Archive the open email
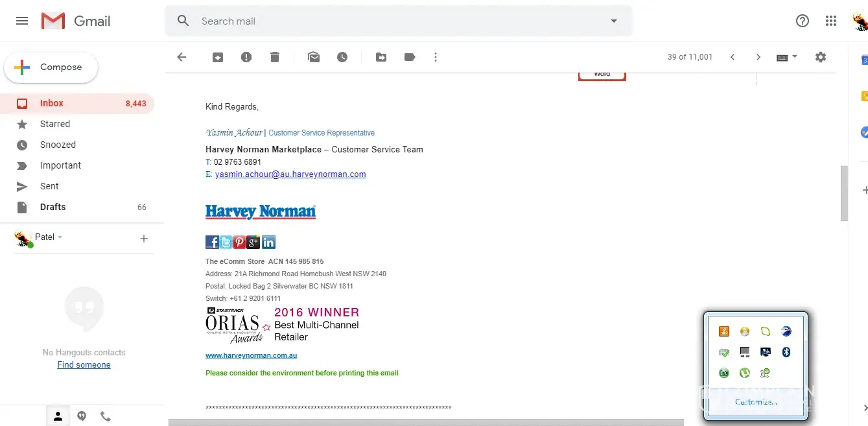Viewport: 868px width, 426px height. coord(218,57)
